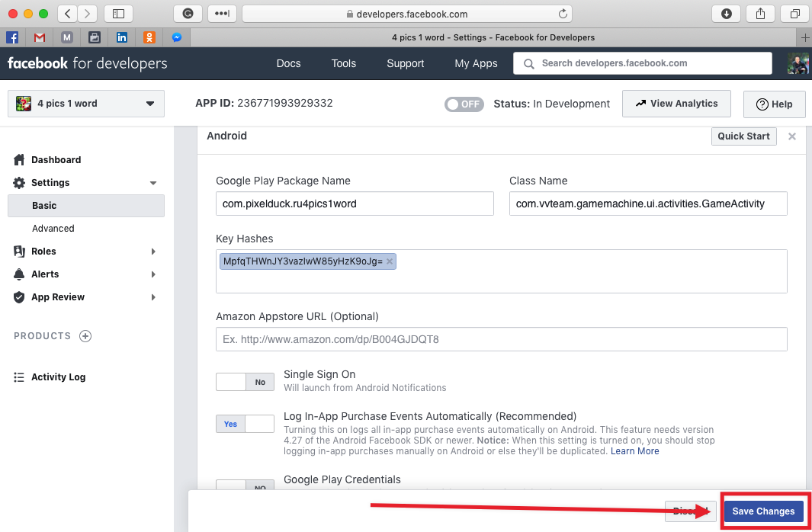Remove the key hash tag
Viewport: 812px width, 532px height.
tap(390, 261)
